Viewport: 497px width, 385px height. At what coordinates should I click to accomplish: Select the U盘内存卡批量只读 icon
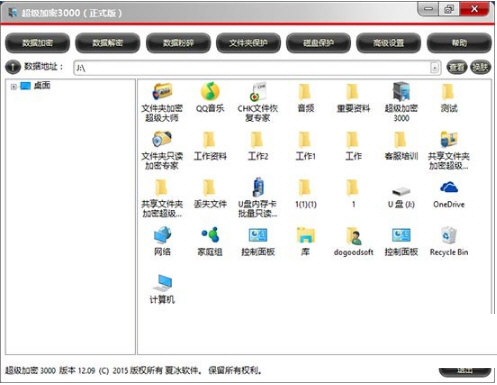258,198
